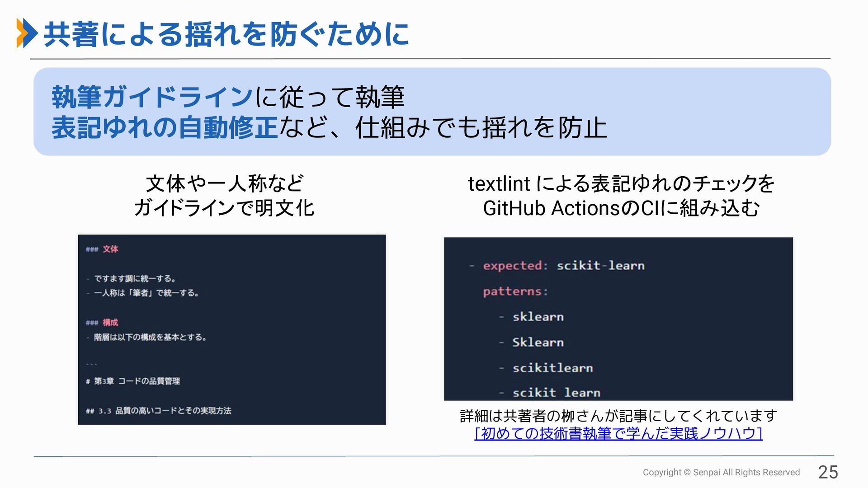Open the 初めての技術書執筆で学んだ実践ノウハウ link

[x=618, y=433]
